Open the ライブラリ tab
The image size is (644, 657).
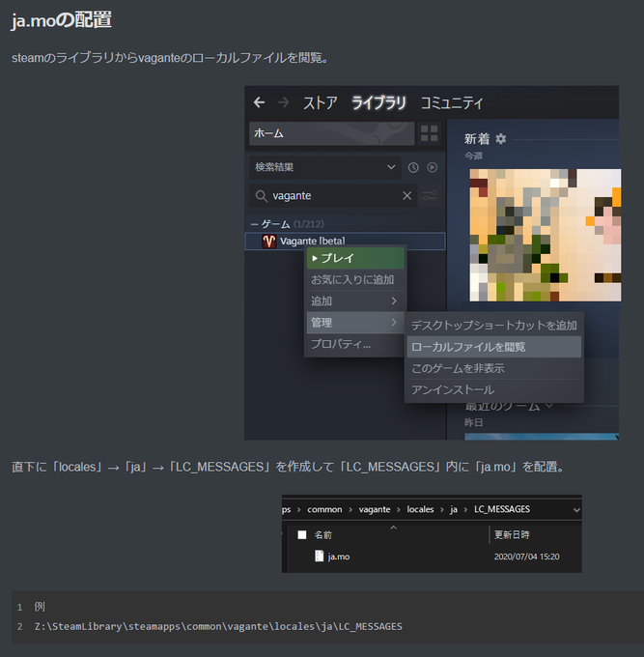[378, 103]
